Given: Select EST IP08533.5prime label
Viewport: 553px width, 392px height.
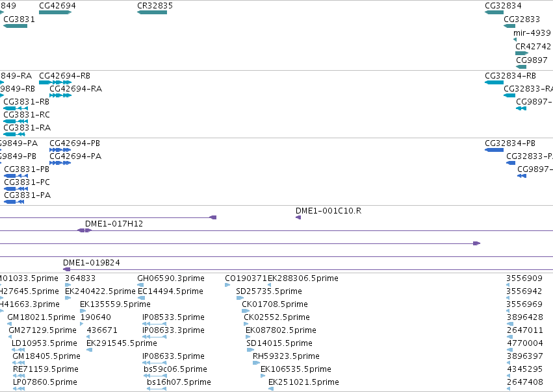Looking at the screenshot, I should click(173, 317).
